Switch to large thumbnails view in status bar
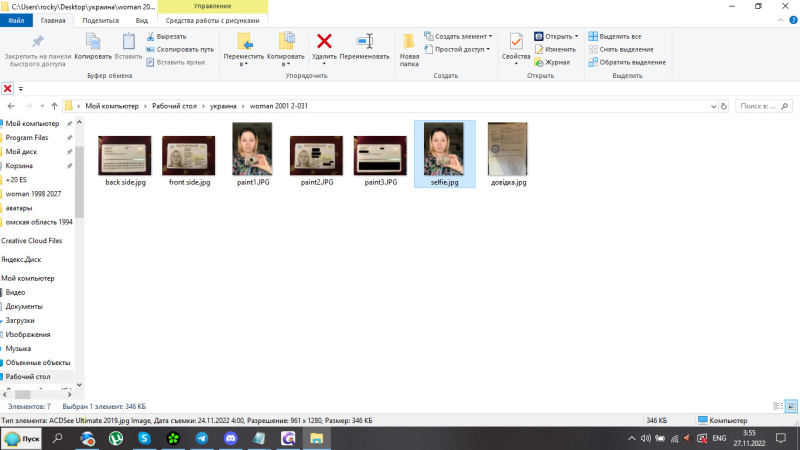Image resolution: width=800 pixels, height=450 pixels. 790,406
